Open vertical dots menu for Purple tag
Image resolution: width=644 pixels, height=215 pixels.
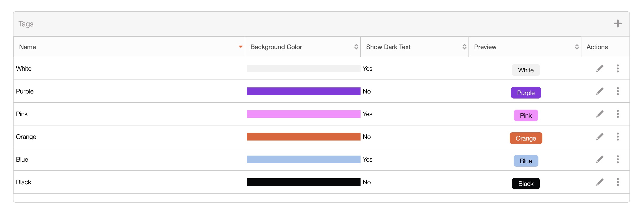618,91
